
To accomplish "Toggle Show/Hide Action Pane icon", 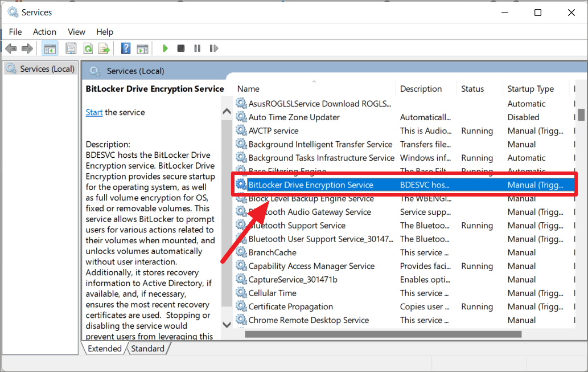I will click(x=142, y=48).
